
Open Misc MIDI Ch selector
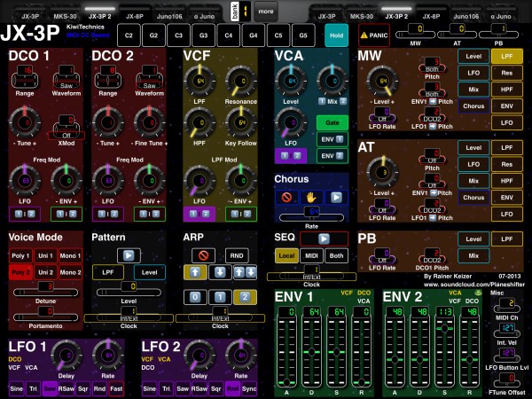[x=507, y=305]
